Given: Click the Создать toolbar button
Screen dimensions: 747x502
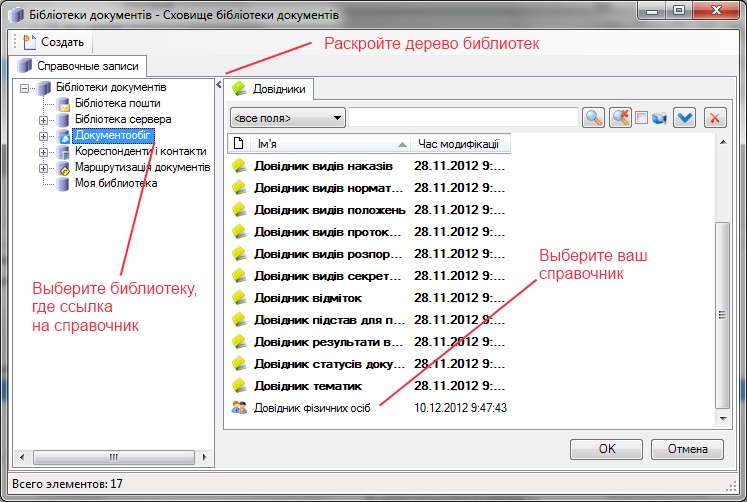Looking at the screenshot, I should tap(56, 42).
